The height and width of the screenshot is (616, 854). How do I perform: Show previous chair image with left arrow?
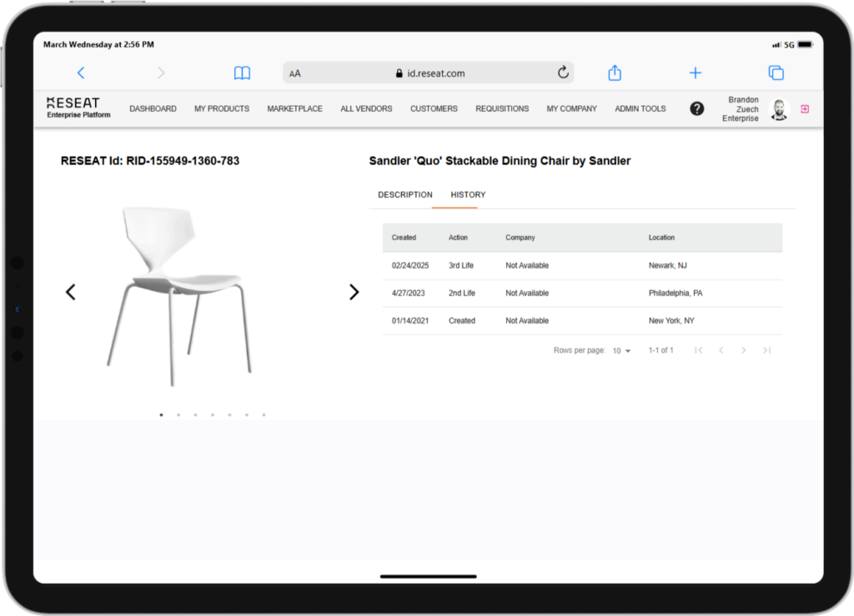(71, 292)
